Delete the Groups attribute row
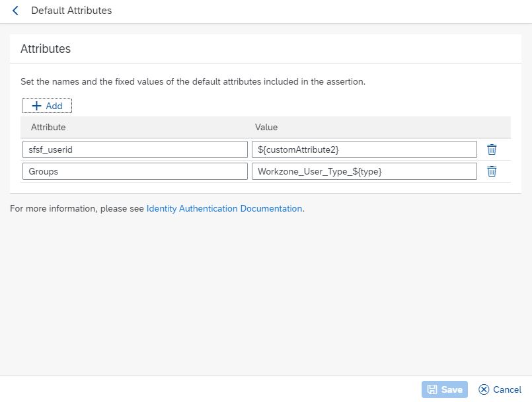Viewport: 532px width, 402px height. [492, 171]
